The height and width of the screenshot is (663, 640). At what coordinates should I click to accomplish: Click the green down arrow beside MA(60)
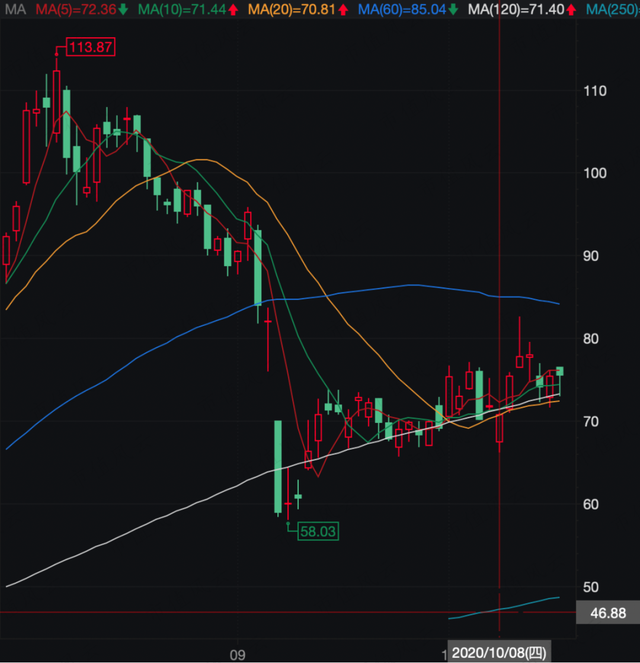pyautogui.click(x=453, y=9)
